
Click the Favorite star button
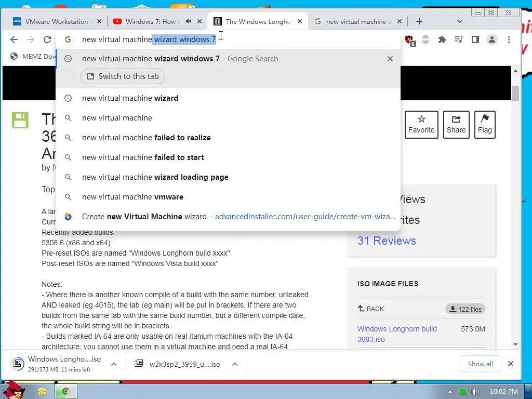coord(421,125)
